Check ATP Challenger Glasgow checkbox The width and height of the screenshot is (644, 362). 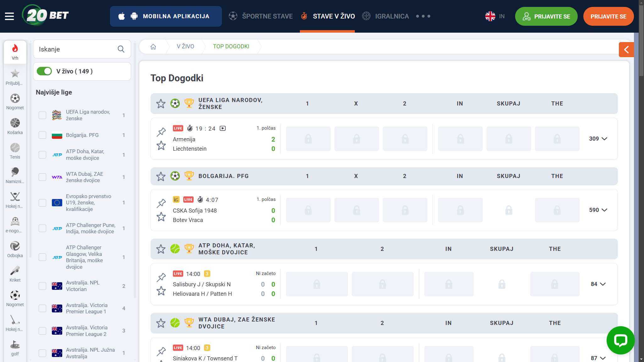[42, 257]
